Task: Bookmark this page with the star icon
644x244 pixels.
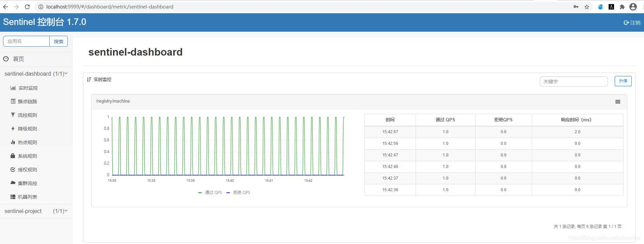Action: [x=587, y=7]
